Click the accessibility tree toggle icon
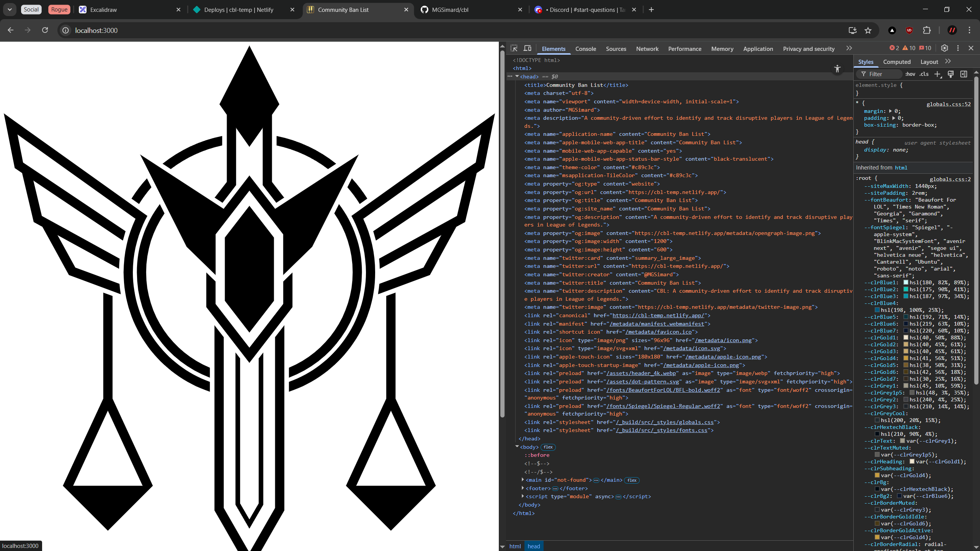This screenshot has width=980, height=551. tap(837, 69)
